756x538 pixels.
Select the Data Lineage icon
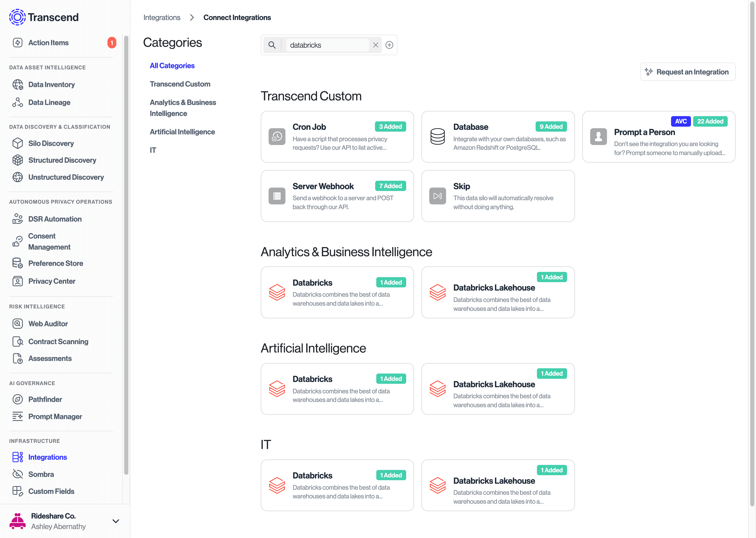coord(18,102)
